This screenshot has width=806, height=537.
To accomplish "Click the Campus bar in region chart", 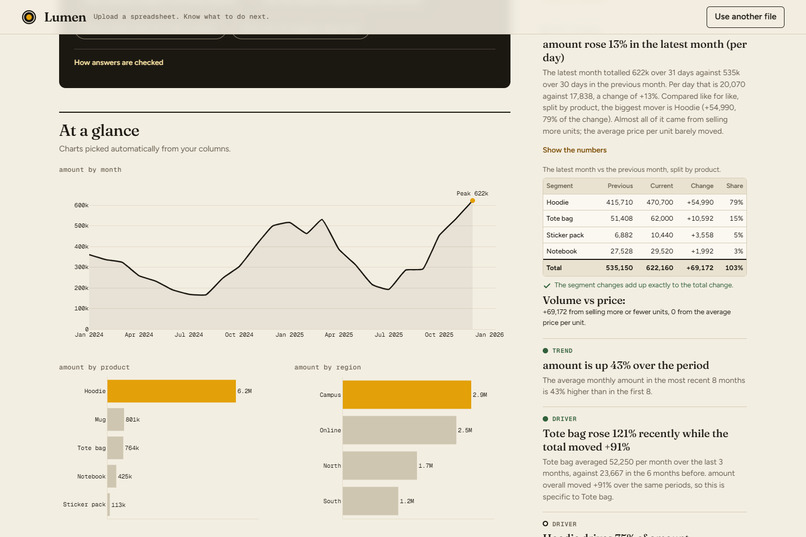I will point(407,395).
